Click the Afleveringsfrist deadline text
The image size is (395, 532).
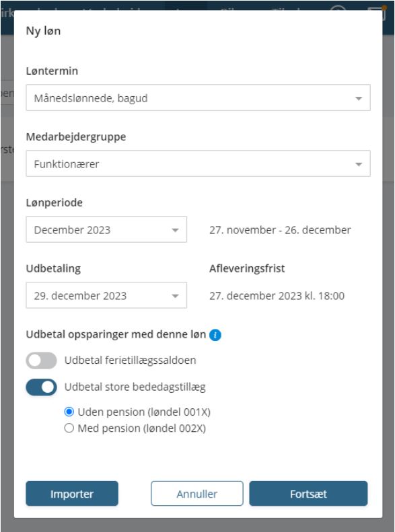pyautogui.click(x=277, y=296)
